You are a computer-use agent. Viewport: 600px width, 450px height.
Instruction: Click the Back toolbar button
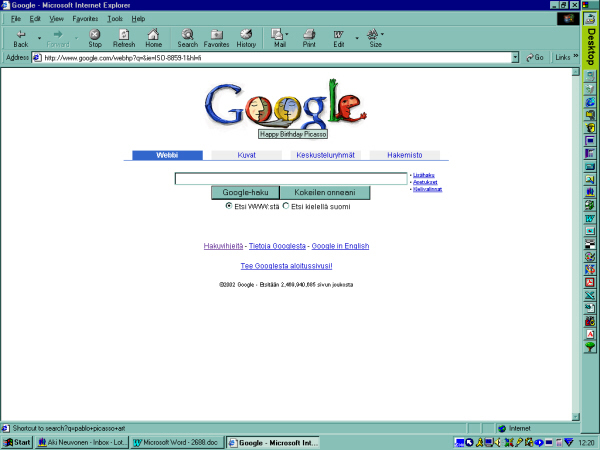[x=21, y=38]
